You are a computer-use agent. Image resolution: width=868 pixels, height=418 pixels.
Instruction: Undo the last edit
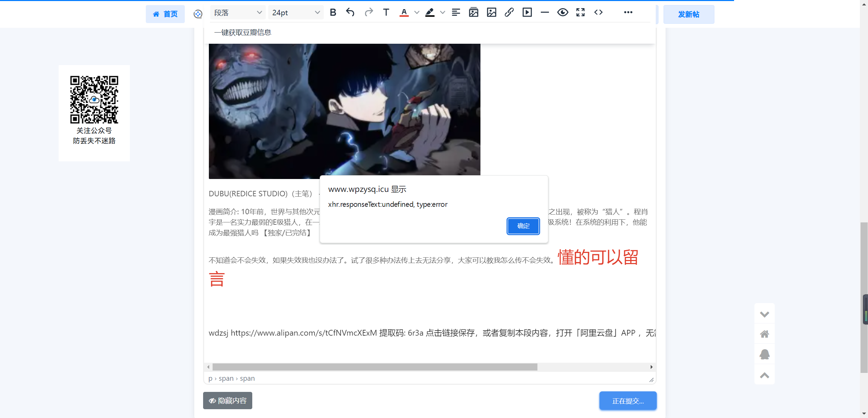pos(350,13)
